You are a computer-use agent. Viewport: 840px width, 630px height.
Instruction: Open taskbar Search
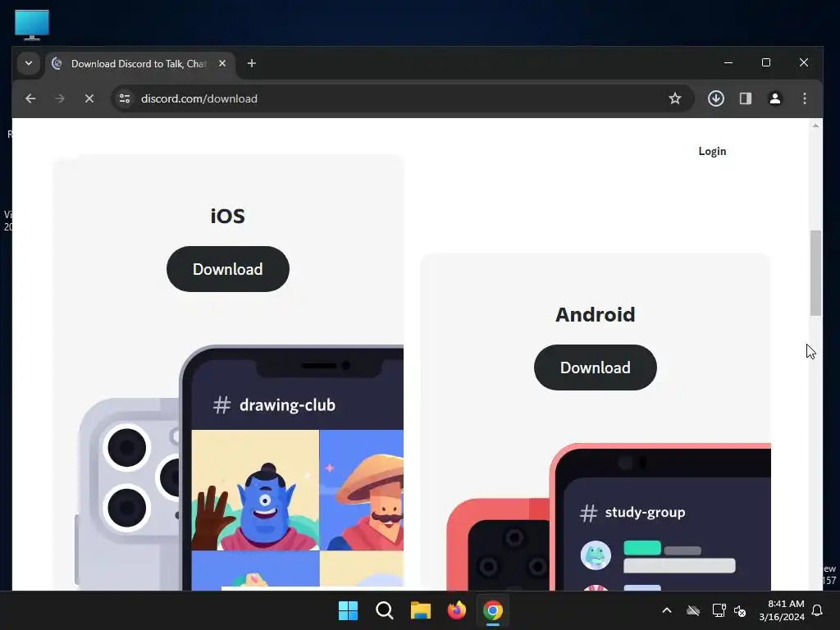tap(385, 610)
